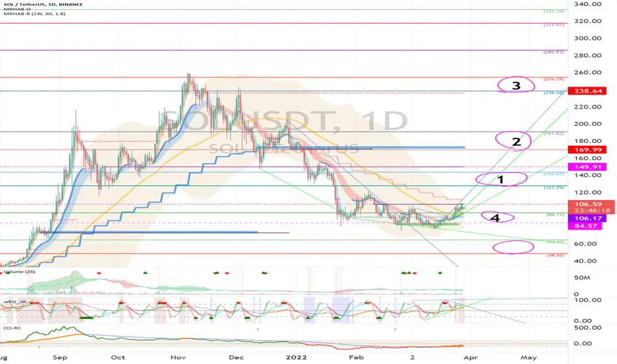The height and width of the screenshot is (364, 617).
Task: Select the target label numbered 2
Action: (x=516, y=141)
